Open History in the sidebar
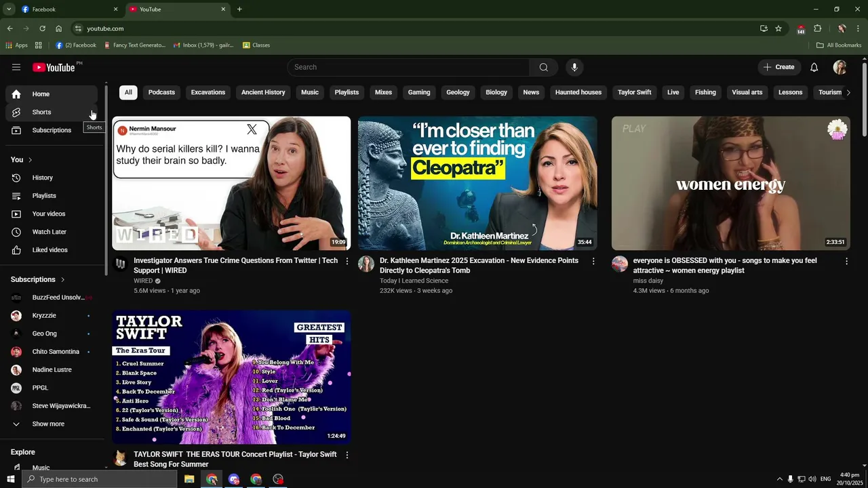 (x=52, y=178)
